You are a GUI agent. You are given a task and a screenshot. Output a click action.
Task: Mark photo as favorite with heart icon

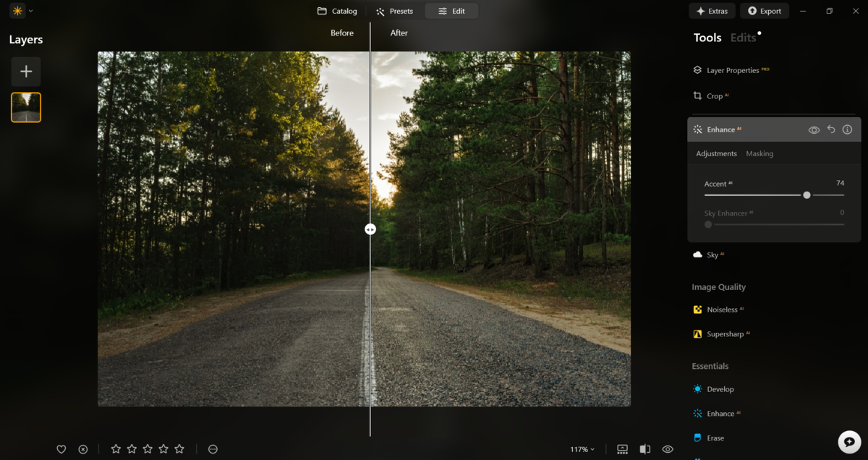61,449
